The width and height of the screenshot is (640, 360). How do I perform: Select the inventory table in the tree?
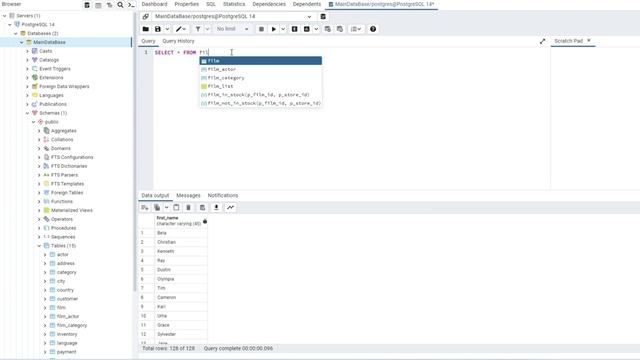(x=67, y=334)
